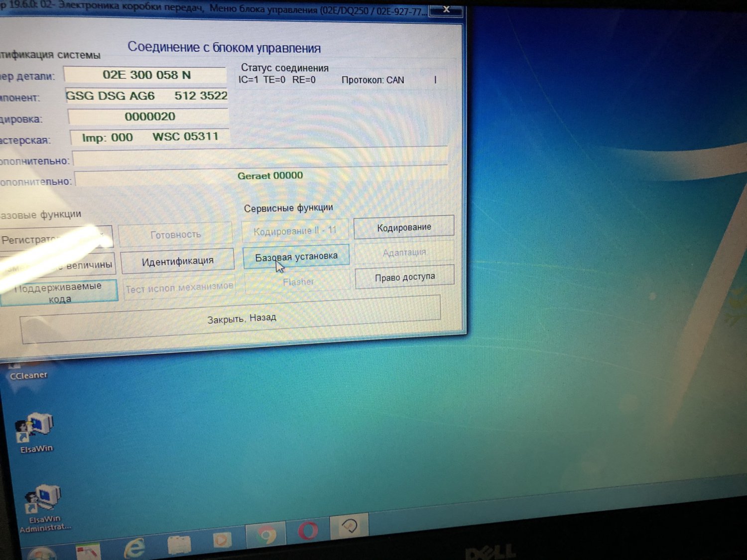This screenshot has width=747, height=560.
Task: Open the Opera browser taskbar icon
Action: [x=308, y=531]
